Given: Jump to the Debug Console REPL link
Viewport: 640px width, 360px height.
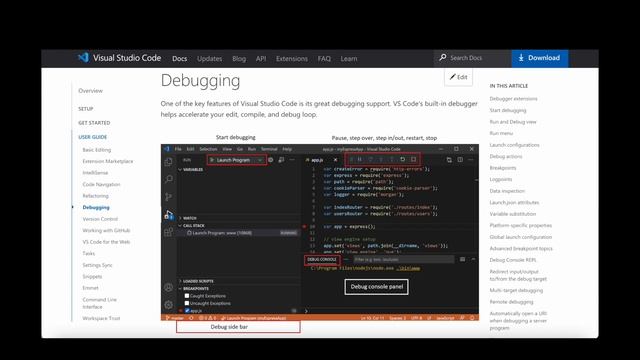Looking at the screenshot, I should coord(513,260).
